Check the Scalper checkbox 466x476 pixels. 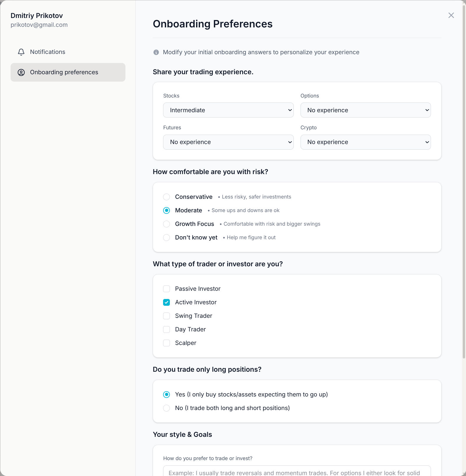pyautogui.click(x=167, y=343)
